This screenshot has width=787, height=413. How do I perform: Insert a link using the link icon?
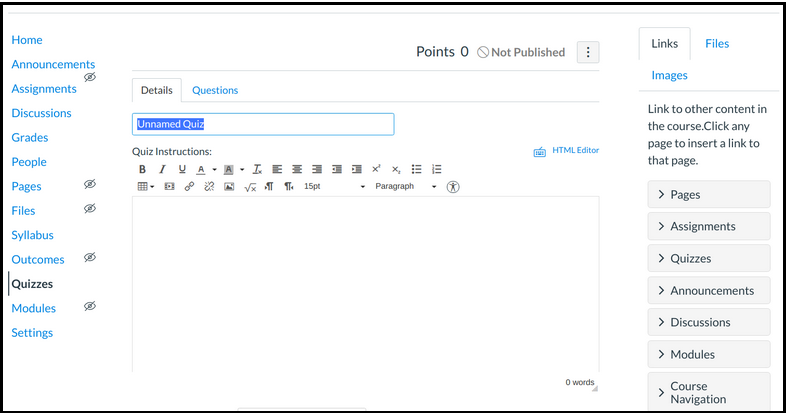pos(189,187)
